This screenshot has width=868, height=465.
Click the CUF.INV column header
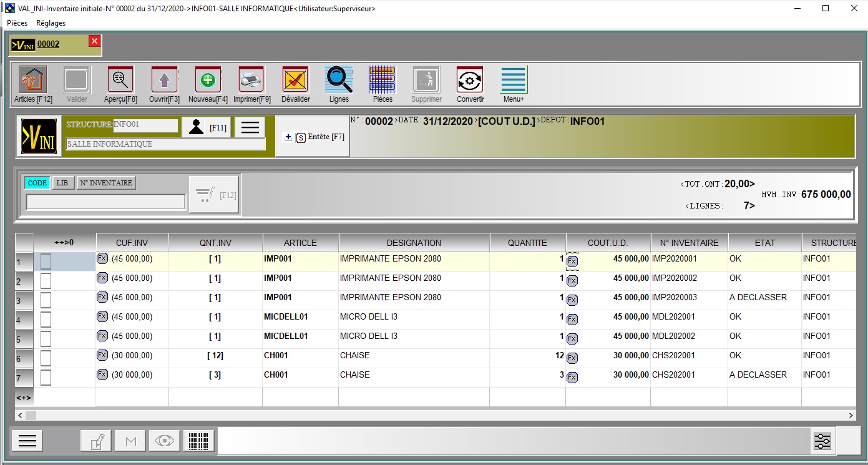click(x=132, y=243)
